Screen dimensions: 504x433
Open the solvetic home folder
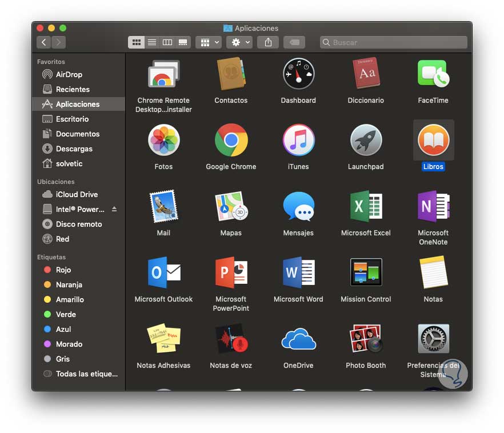(x=78, y=163)
